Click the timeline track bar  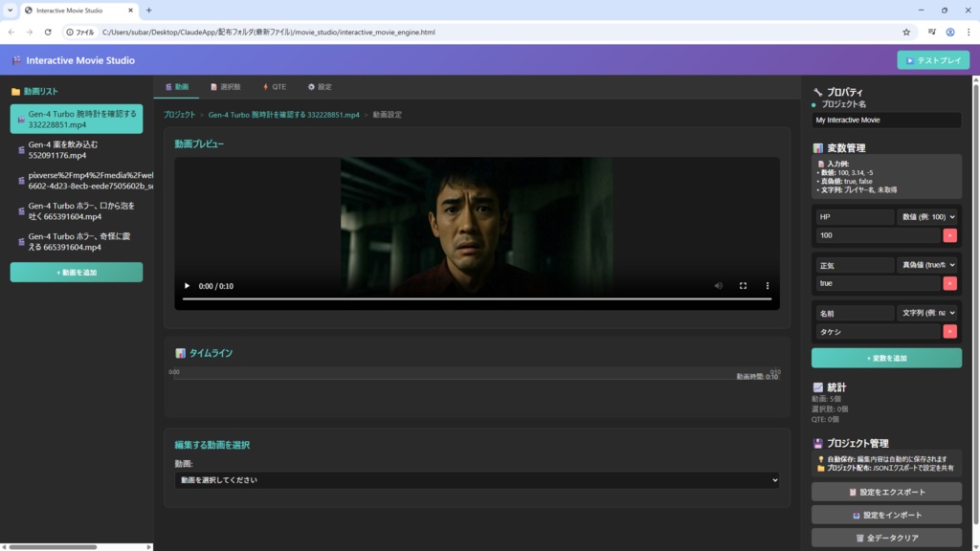pos(477,374)
